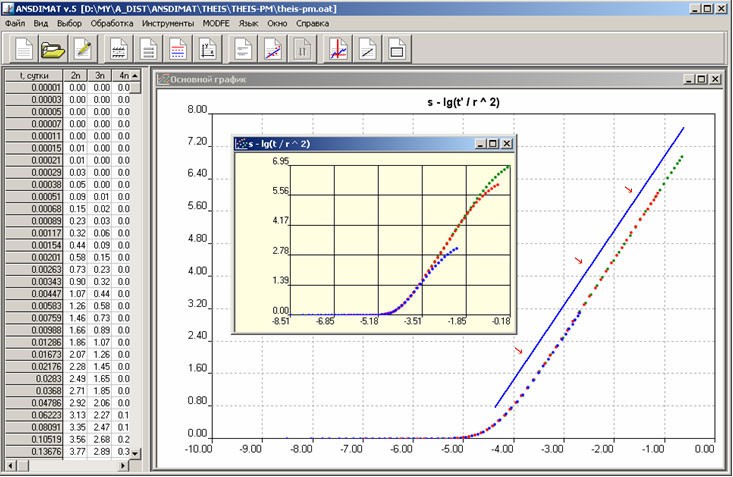Click the table's scroll up arrow
Screen dimensions: 733x477
click(x=135, y=75)
